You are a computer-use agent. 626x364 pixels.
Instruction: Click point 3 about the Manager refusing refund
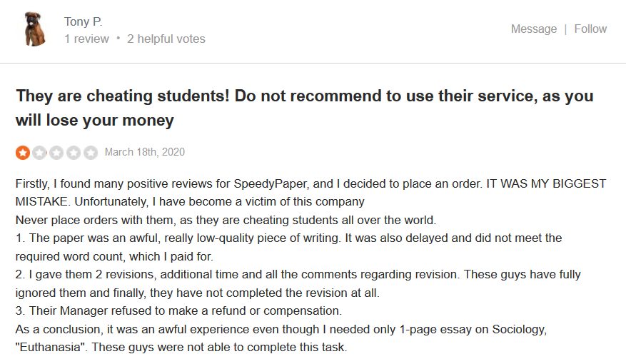tap(179, 310)
